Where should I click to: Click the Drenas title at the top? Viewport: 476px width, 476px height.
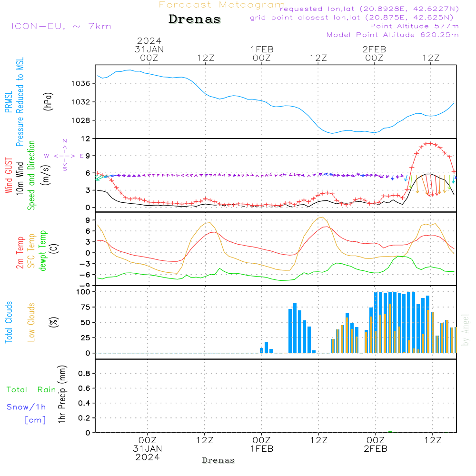point(194,19)
